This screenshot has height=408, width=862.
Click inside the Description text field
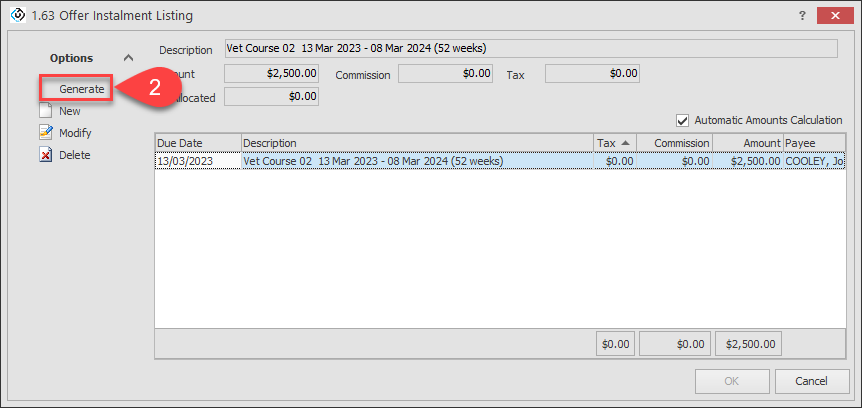(530, 48)
